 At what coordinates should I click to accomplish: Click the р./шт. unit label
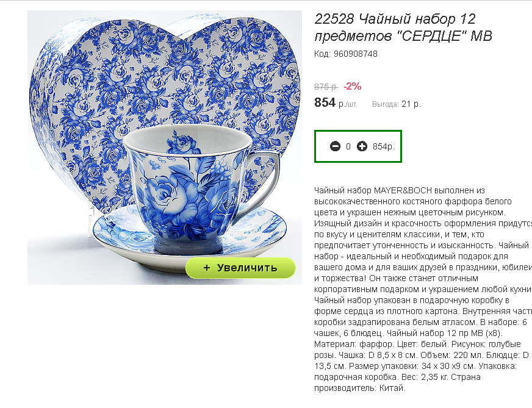coord(348,104)
